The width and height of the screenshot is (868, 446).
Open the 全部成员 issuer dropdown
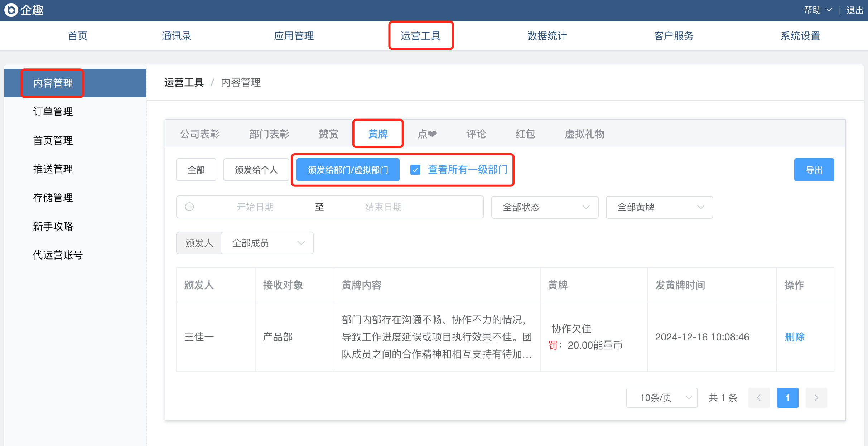point(267,243)
